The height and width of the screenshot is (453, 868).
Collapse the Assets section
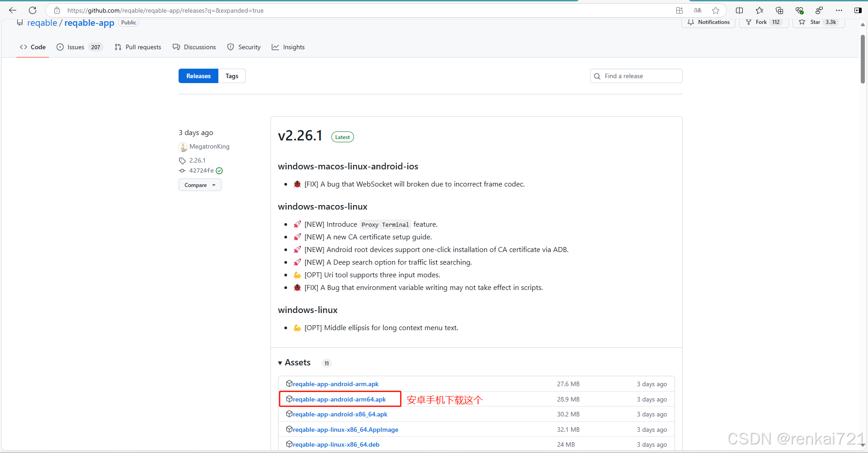click(x=294, y=363)
